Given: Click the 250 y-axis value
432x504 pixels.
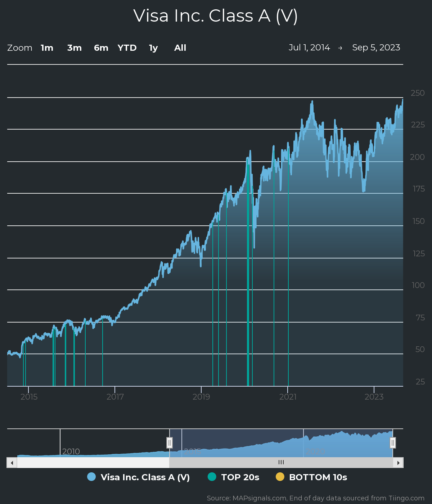Looking at the screenshot, I should click(418, 93).
